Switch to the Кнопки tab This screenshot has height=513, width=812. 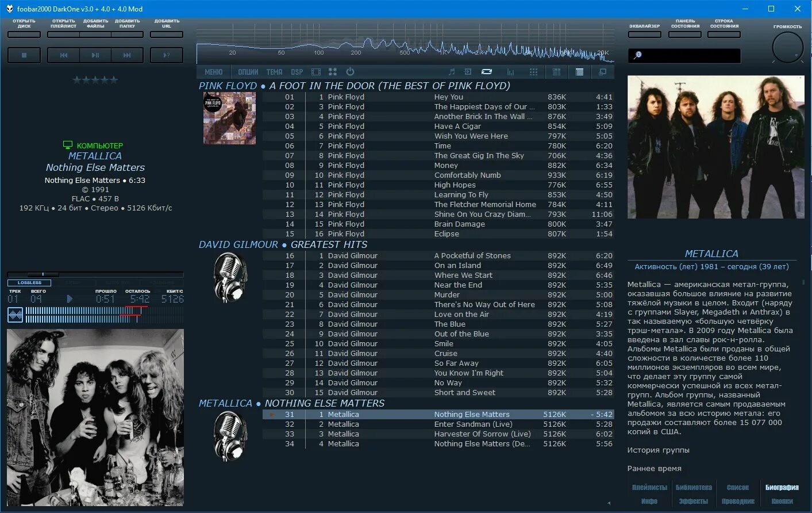[782, 501]
